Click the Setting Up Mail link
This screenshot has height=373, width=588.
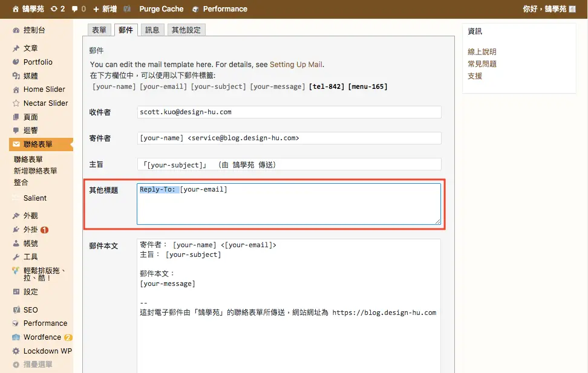(x=296, y=65)
